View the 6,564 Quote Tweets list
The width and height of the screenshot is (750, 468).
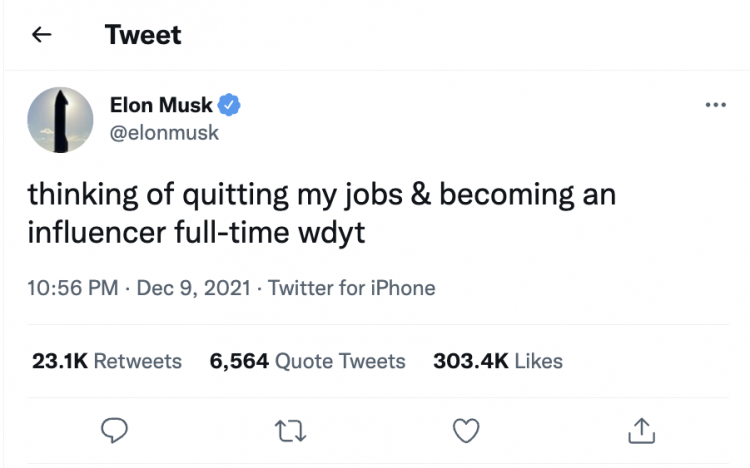(307, 361)
